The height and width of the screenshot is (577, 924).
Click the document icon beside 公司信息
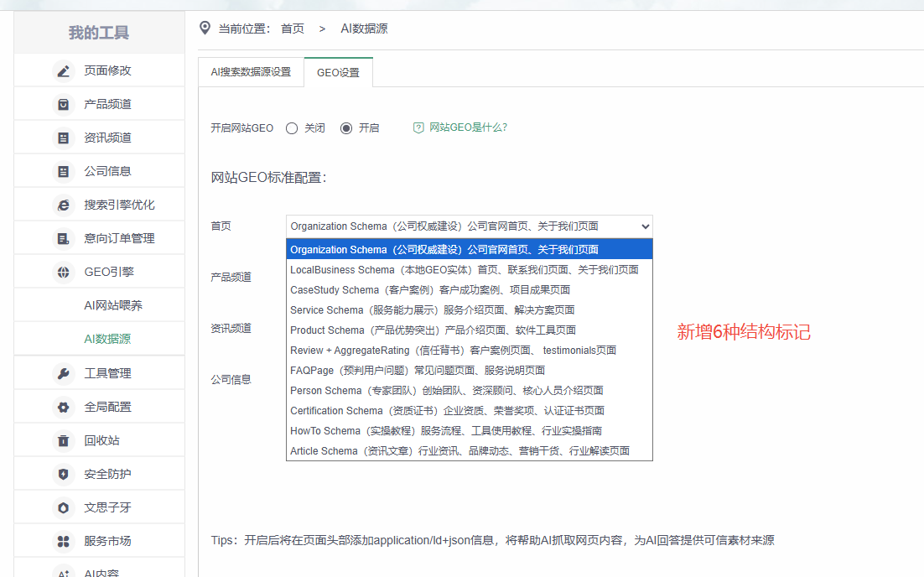64,172
